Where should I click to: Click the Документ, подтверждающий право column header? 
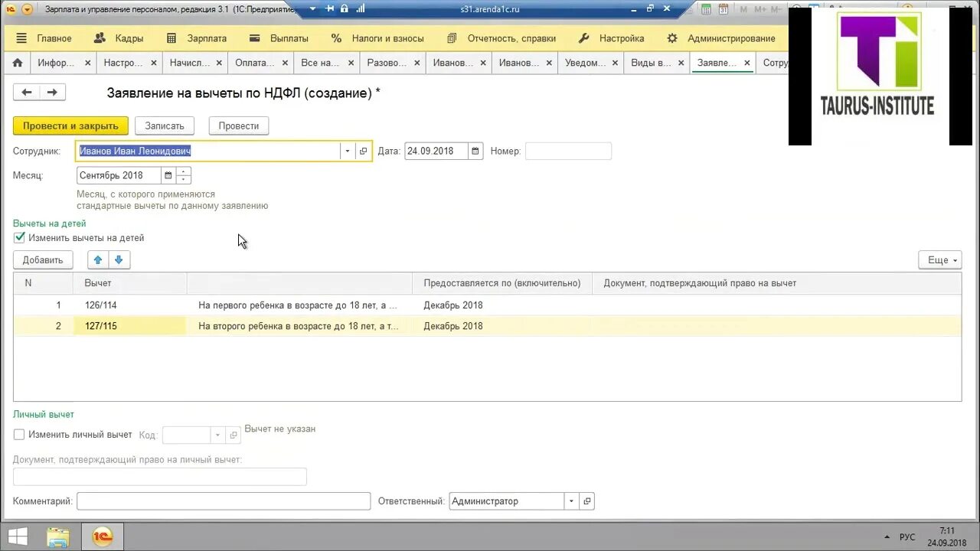pyautogui.click(x=776, y=283)
